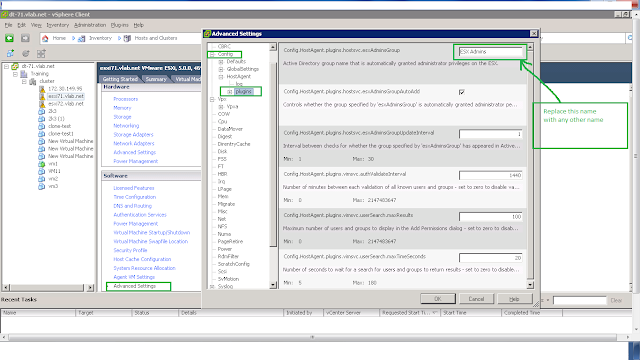The image size is (640, 360).
Task: Click inventory tree right scroll arrow
Action: tap(90, 288)
